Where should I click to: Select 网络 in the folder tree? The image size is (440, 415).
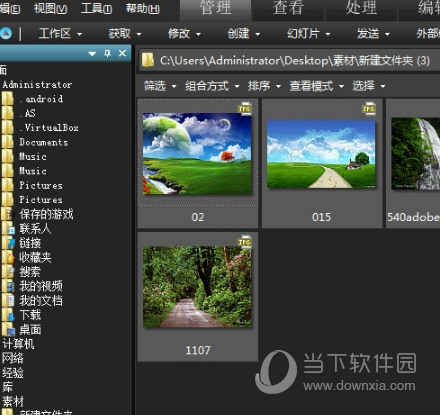point(13,358)
